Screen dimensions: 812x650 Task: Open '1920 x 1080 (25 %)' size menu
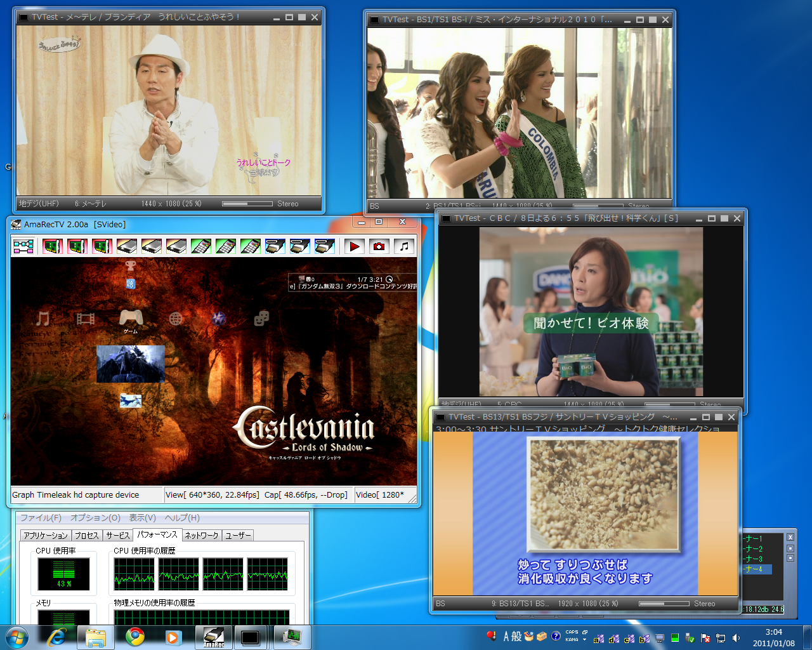point(588,604)
